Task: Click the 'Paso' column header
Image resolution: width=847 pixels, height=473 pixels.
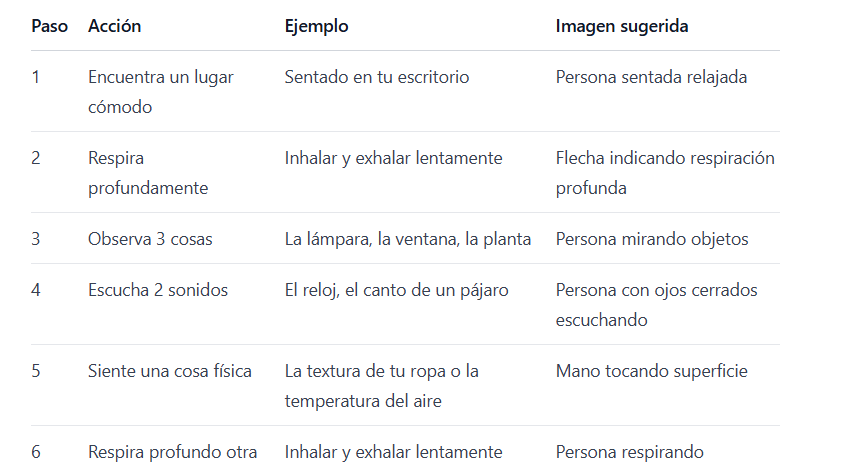Action: 49,26
